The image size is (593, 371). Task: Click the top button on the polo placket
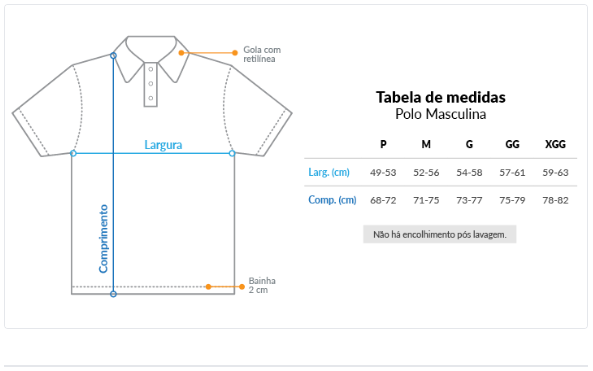pyautogui.click(x=151, y=69)
